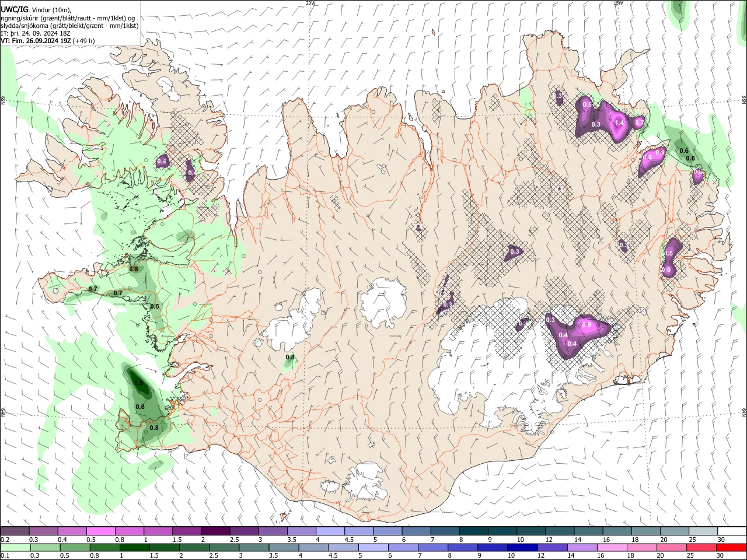This screenshot has height=560, width=747.
Task: Pick the deep blue 10–12 swatch, lower legend row
Action: (x=522, y=548)
